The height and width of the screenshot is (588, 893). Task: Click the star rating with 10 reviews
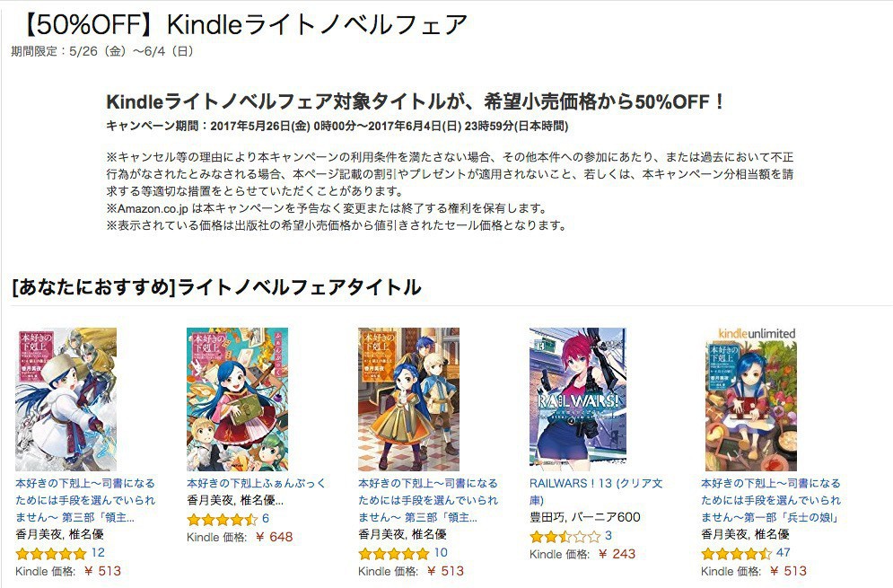[x=393, y=553]
